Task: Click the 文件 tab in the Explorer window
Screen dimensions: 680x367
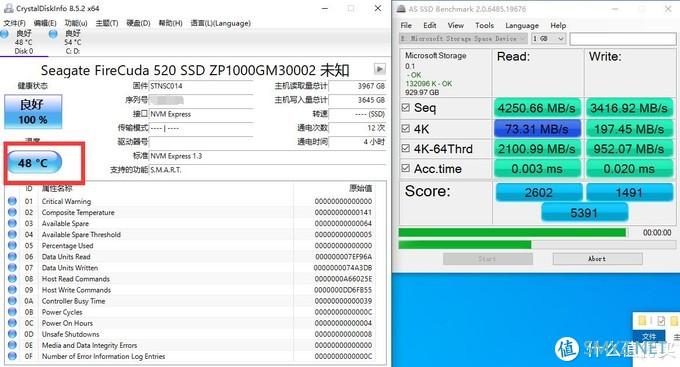Action: (x=649, y=336)
